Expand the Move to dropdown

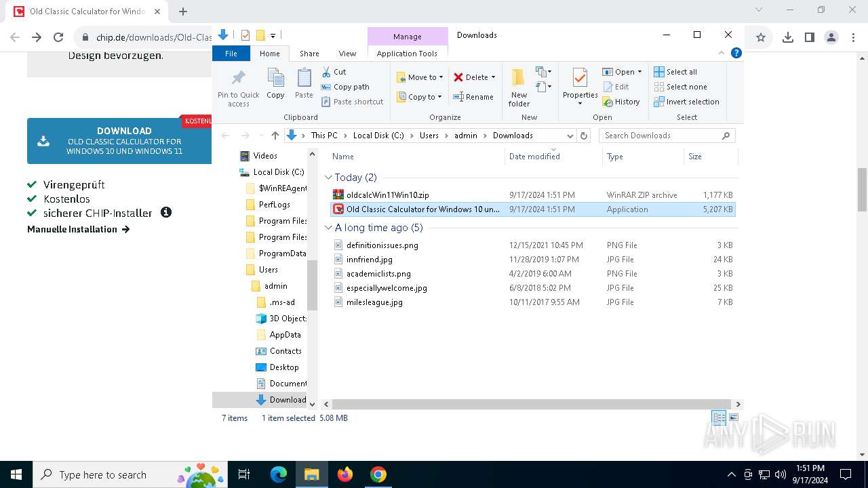441,77
